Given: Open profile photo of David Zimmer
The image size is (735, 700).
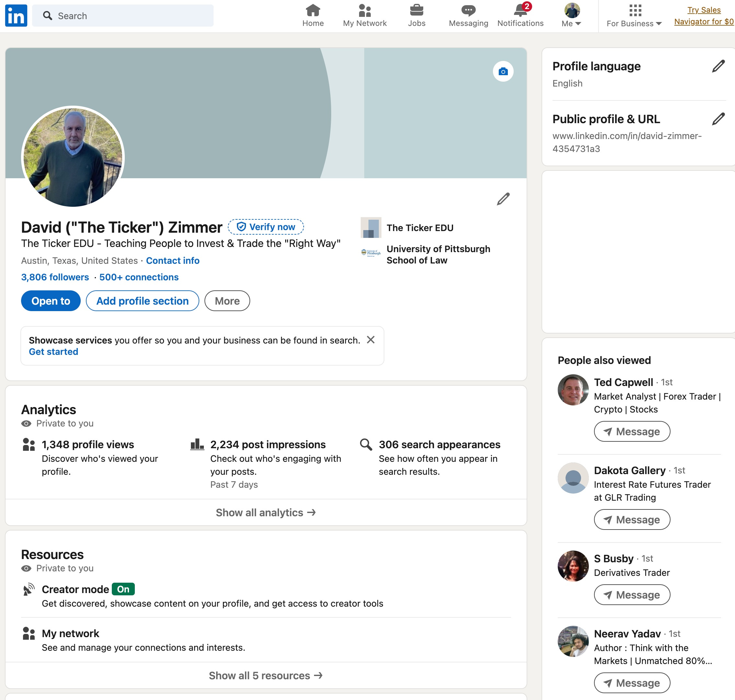Looking at the screenshot, I should click(x=73, y=157).
